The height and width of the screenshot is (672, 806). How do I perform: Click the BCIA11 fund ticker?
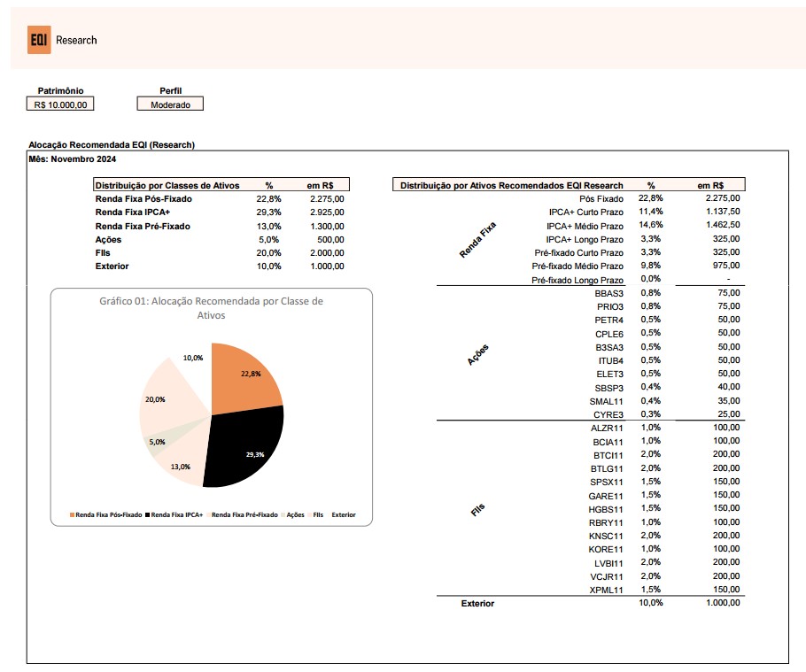(608, 442)
